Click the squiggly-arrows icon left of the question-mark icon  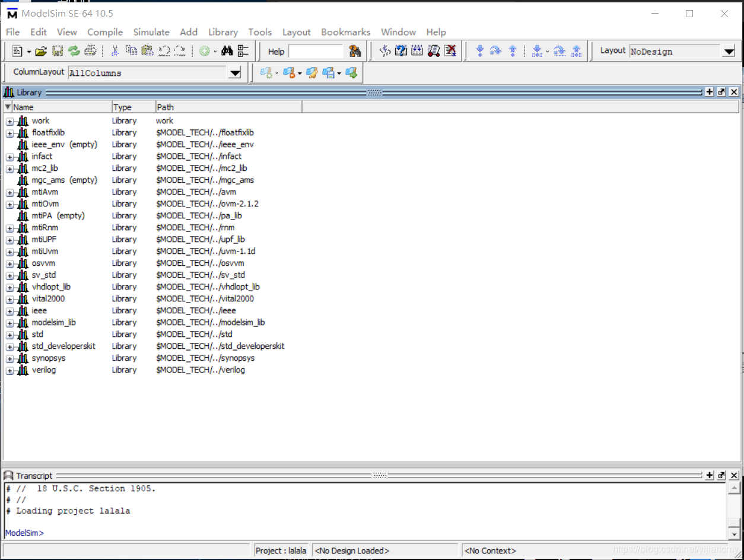[385, 52]
